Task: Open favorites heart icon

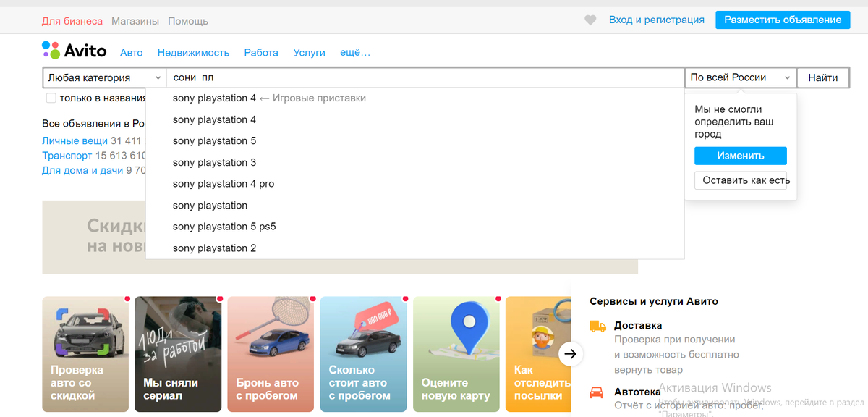Action: pos(591,20)
